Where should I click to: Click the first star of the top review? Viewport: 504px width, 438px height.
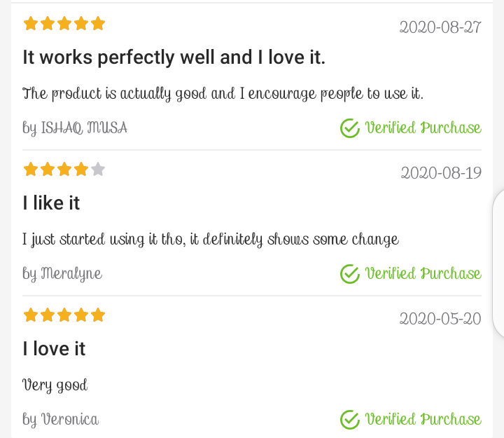point(31,24)
